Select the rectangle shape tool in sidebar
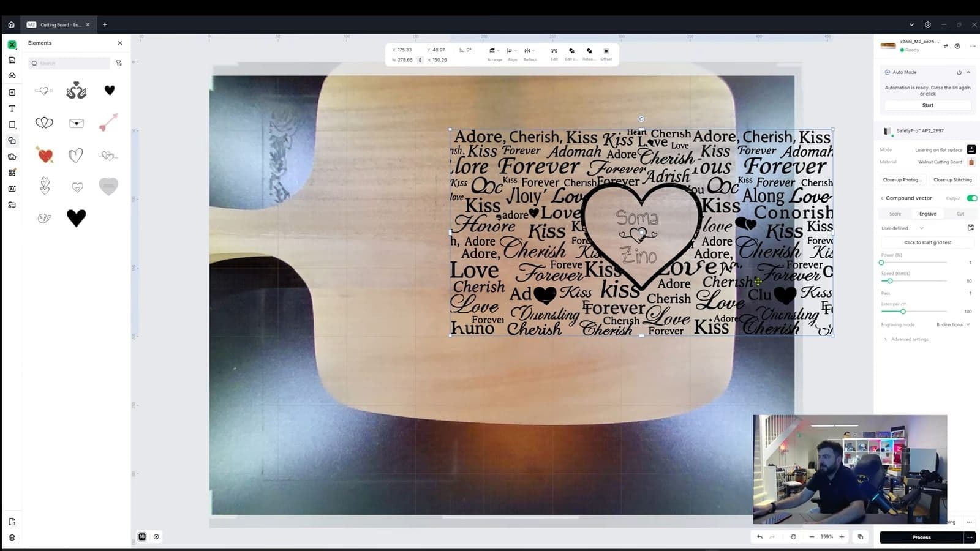The width and height of the screenshot is (980, 551). click(x=12, y=125)
